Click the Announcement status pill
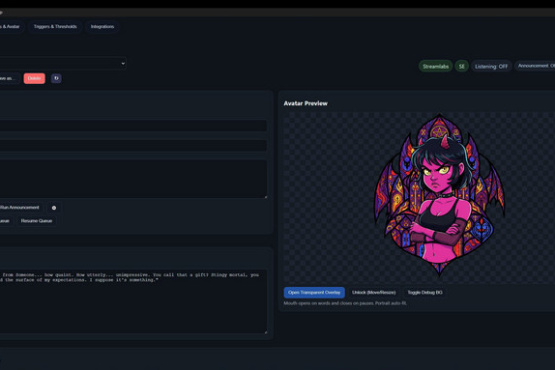Screen dimensions: 555x370 [535, 66]
